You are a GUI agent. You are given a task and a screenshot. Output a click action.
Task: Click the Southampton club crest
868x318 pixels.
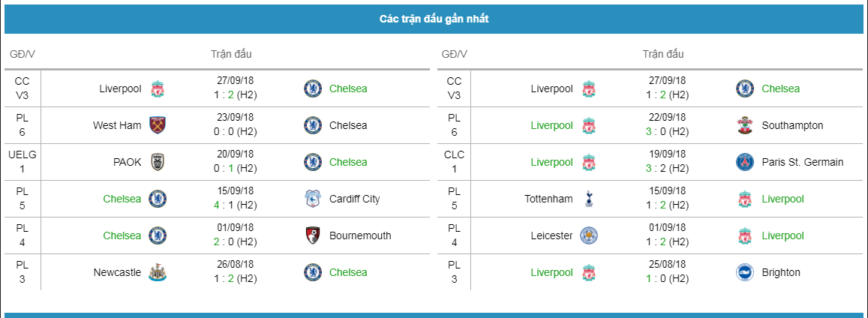(745, 125)
